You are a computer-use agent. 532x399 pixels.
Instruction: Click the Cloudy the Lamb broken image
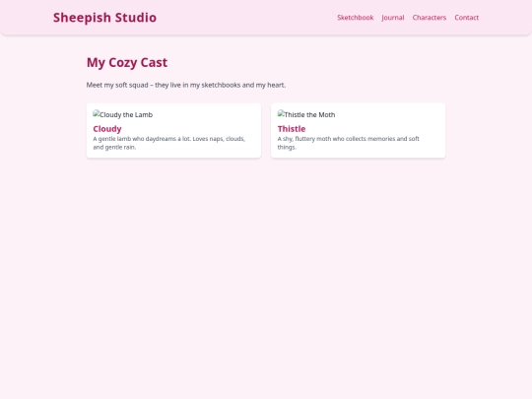tap(123, 114)
